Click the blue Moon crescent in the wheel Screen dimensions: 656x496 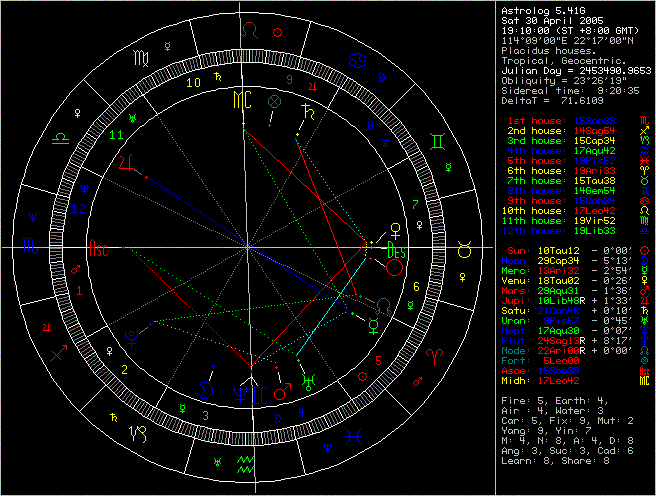coord(207,388)
